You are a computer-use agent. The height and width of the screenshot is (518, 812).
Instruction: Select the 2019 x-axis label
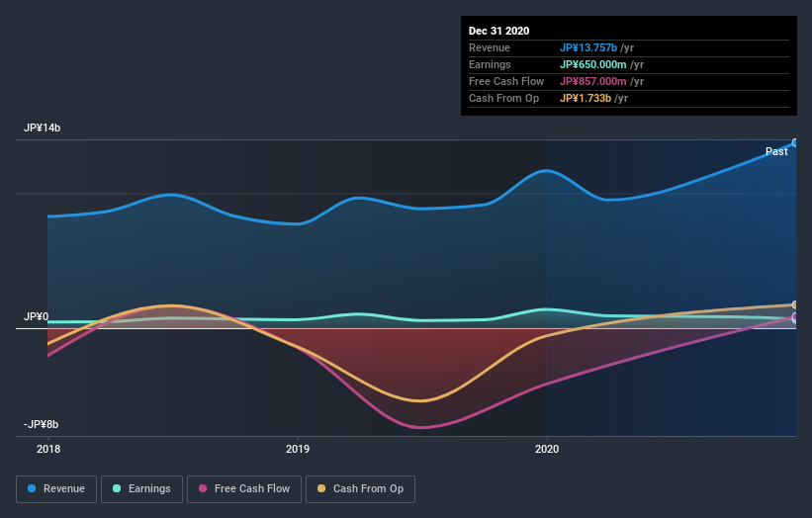[x=298, y=449]
